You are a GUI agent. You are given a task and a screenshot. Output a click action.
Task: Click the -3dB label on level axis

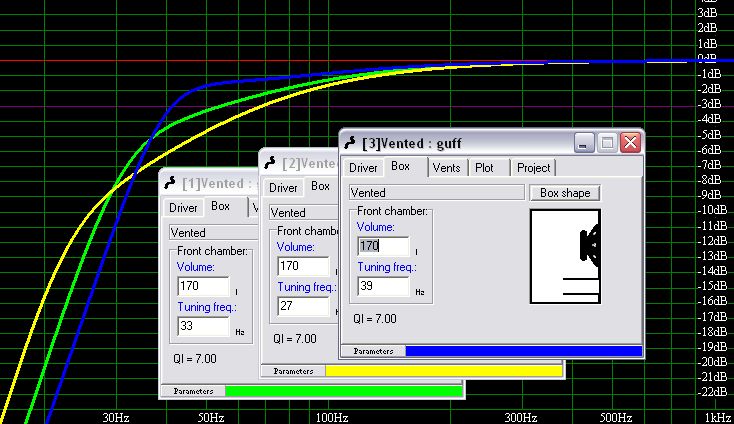pos(710,104)
